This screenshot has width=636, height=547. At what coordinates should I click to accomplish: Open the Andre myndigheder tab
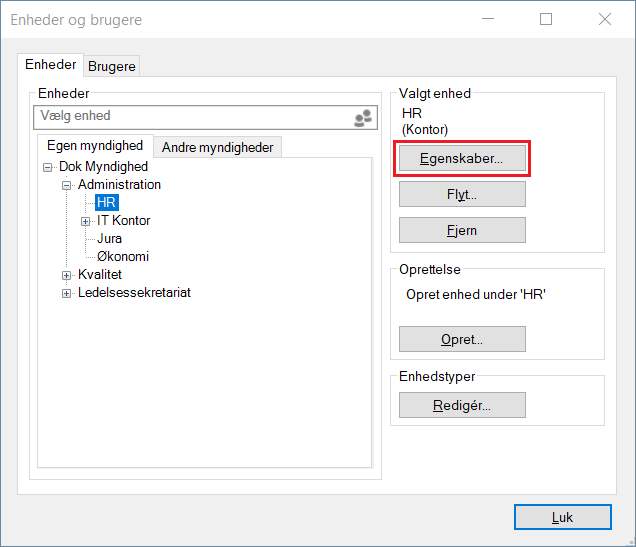217,147
